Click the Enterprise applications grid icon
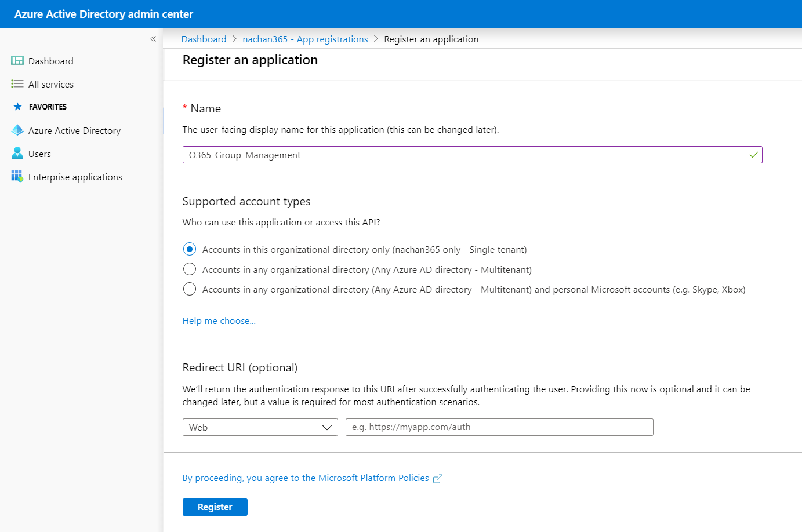The image size is (802, 532). tap(17, 176)
